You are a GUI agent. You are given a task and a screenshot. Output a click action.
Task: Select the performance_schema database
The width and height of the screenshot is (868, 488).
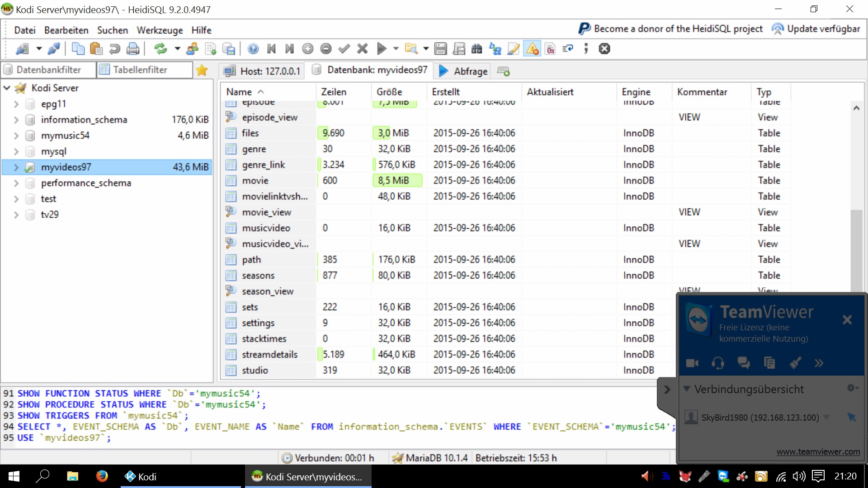pos(86,183)
